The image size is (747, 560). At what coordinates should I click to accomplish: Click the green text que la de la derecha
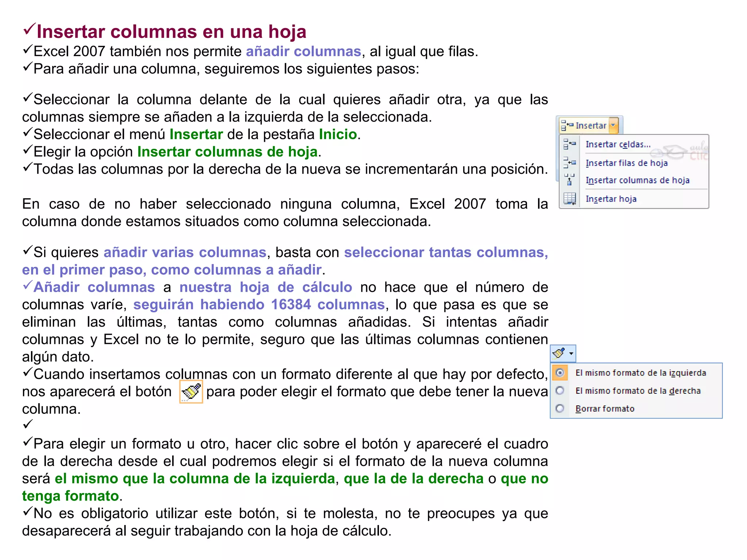[x=414, y=479]
